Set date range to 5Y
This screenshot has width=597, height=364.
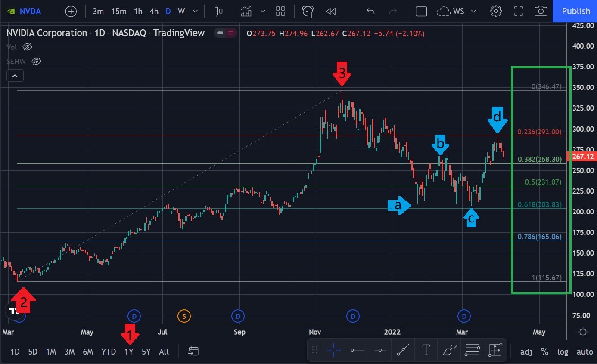(146, 352)
